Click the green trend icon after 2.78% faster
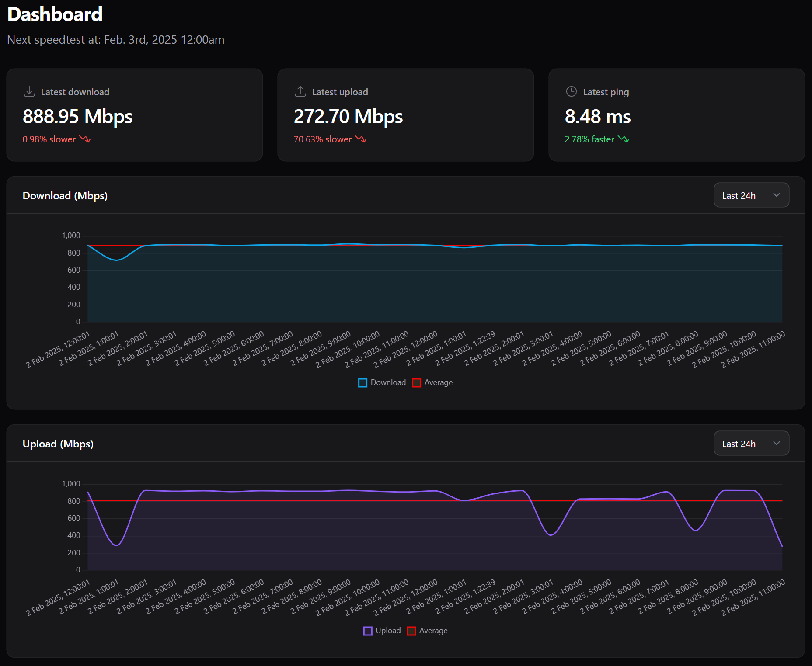 tap(624, 139)
